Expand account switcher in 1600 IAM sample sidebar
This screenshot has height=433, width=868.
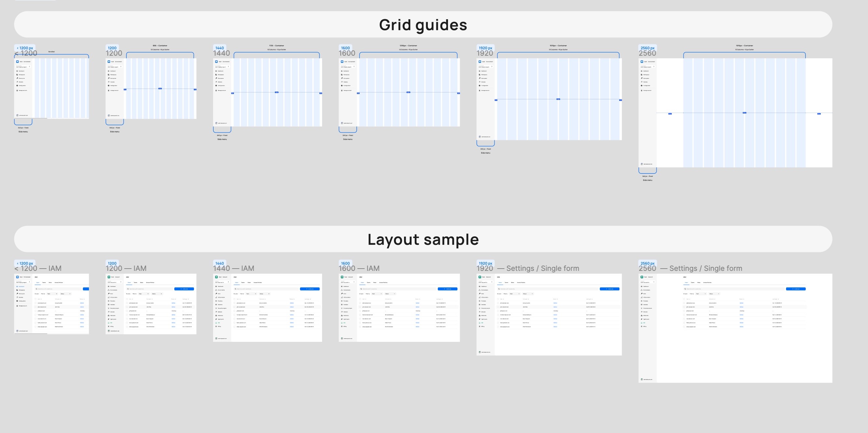(x=354, y=282)
